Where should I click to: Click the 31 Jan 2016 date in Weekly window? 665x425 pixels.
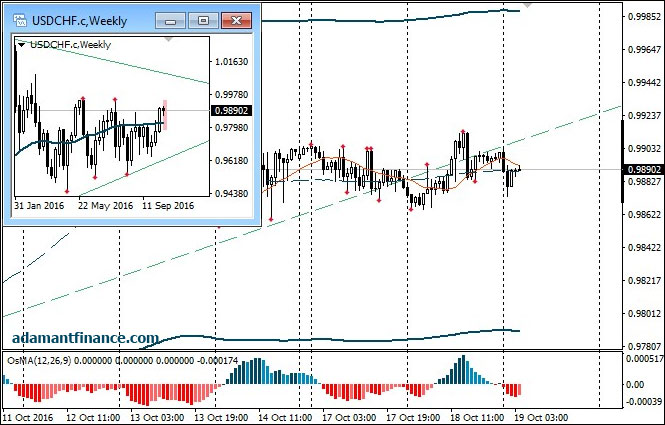pos(39,206)
